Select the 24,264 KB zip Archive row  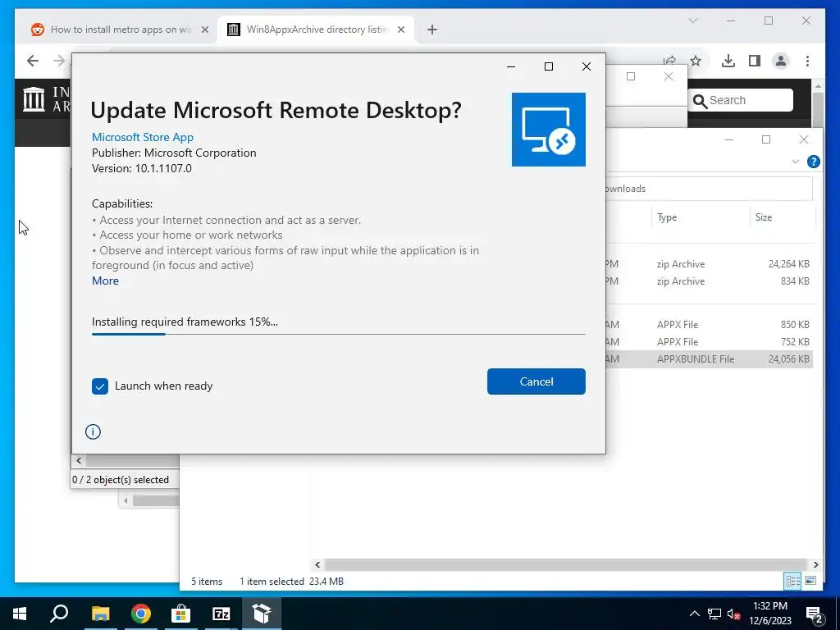click(710, 263)
